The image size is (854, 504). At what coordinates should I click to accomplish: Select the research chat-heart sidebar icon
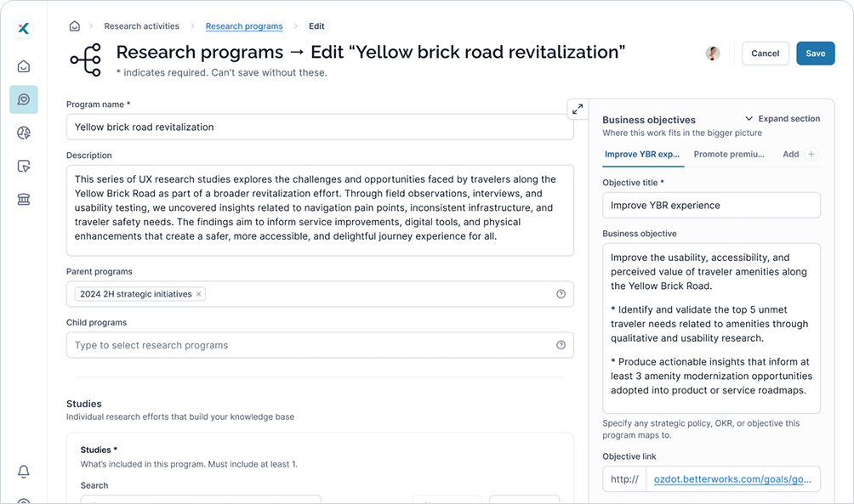click(24, 99)
